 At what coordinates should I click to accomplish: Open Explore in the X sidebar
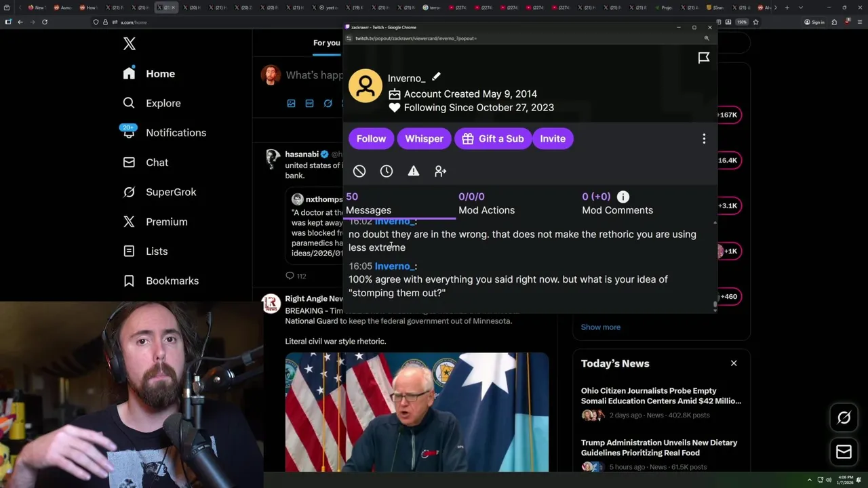pyautogui.click(x=152, y=103)
